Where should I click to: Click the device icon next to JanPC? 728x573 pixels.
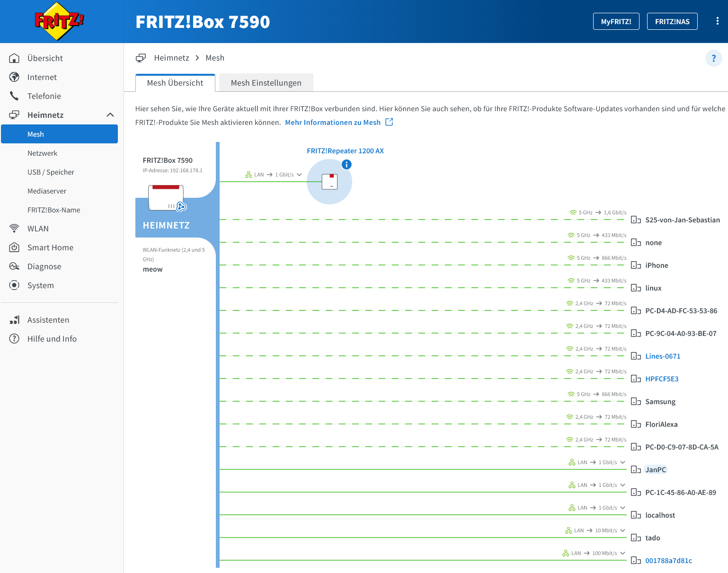click(x=636, y=470)
